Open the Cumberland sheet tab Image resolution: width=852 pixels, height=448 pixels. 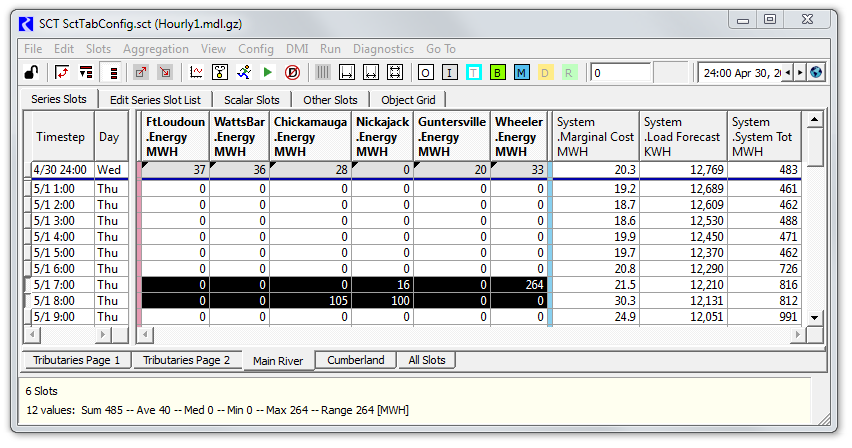click(356, 360)
